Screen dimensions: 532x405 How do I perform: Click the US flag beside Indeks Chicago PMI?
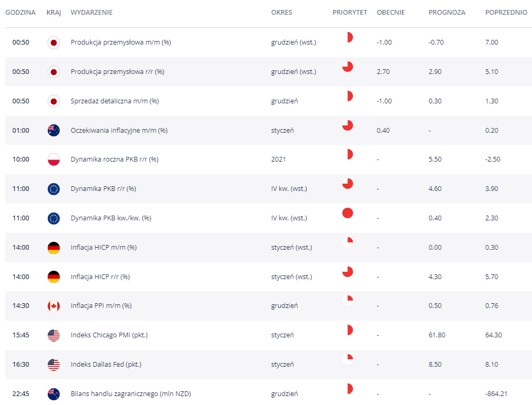point(53,335)
